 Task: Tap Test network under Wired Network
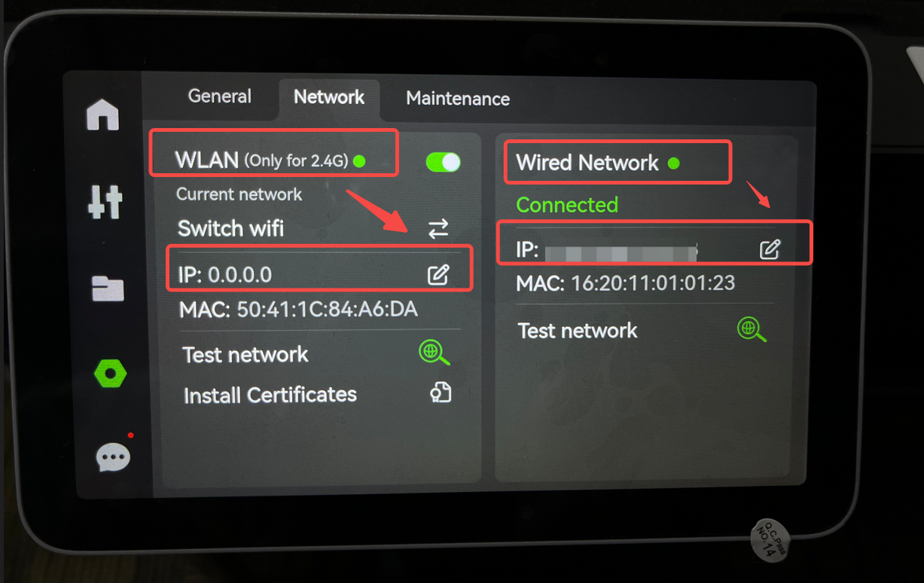click(x=578, y=331)
